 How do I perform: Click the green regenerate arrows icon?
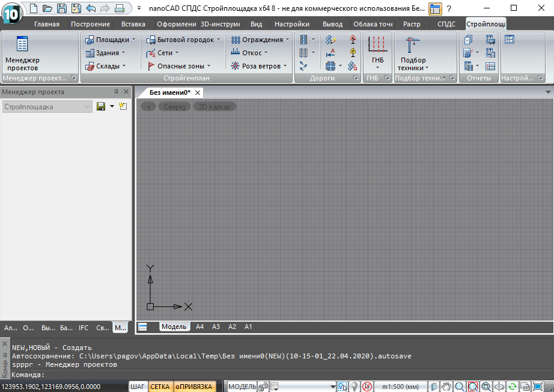(x=513, y=387)
